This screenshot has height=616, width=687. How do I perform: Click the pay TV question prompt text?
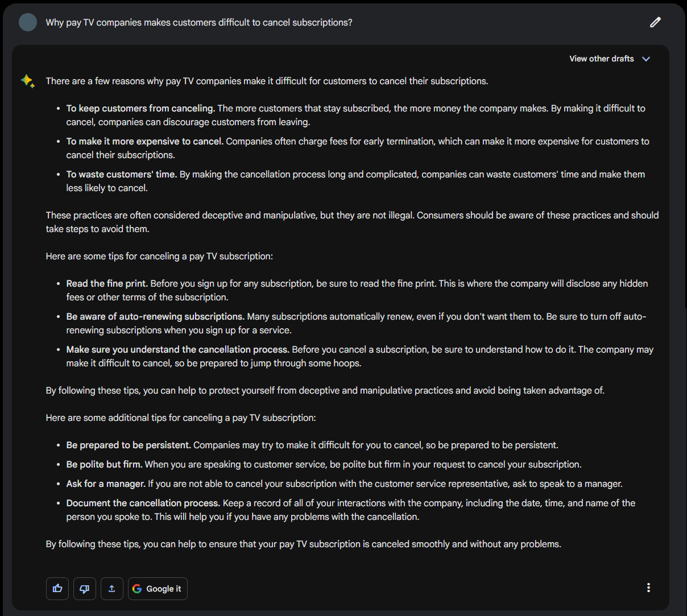(199, 22)
